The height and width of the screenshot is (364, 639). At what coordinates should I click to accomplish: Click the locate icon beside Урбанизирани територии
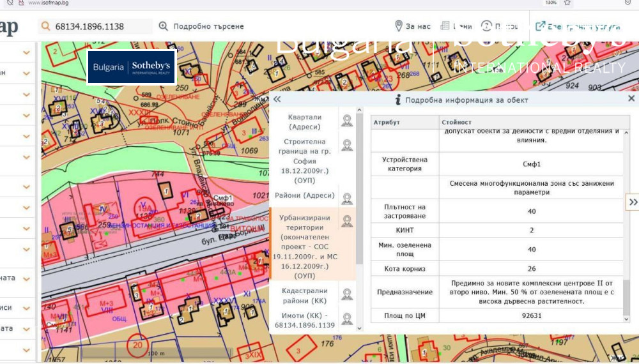coord(347,221)
